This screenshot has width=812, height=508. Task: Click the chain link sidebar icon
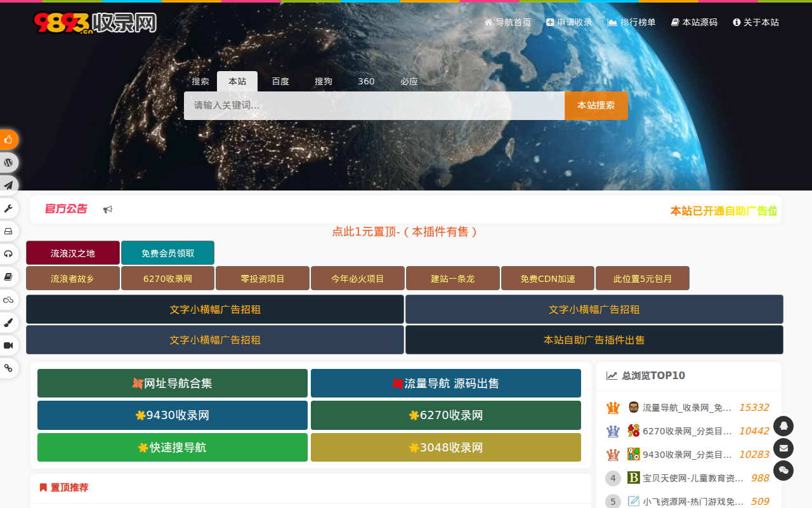[9, 368]
